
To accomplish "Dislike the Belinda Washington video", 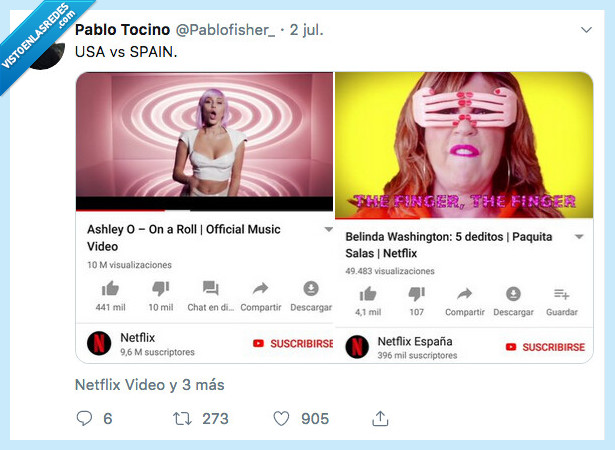I will [415, 294].
